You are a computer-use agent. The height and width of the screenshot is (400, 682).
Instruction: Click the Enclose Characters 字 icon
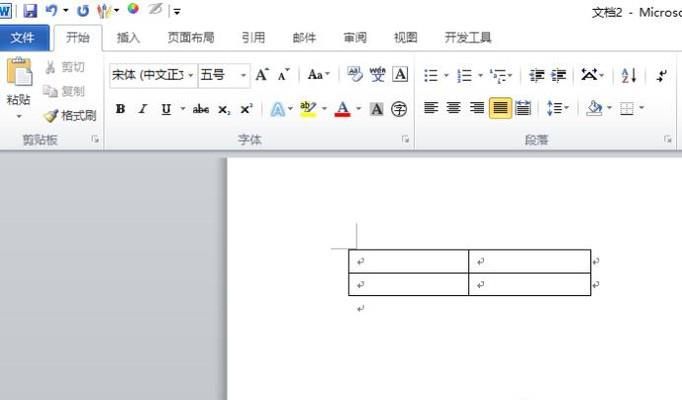pyautogui.click(x=399, y=109)
